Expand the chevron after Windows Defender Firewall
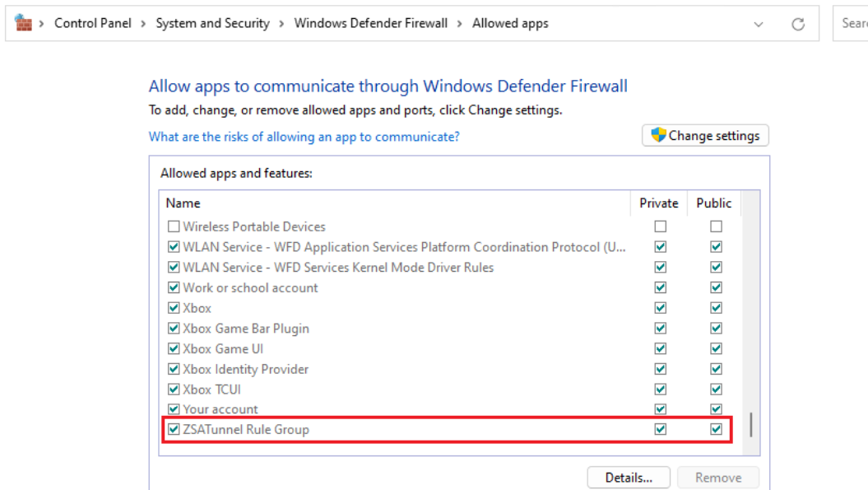Screen dimensions: 868x490 pos(460,24)
